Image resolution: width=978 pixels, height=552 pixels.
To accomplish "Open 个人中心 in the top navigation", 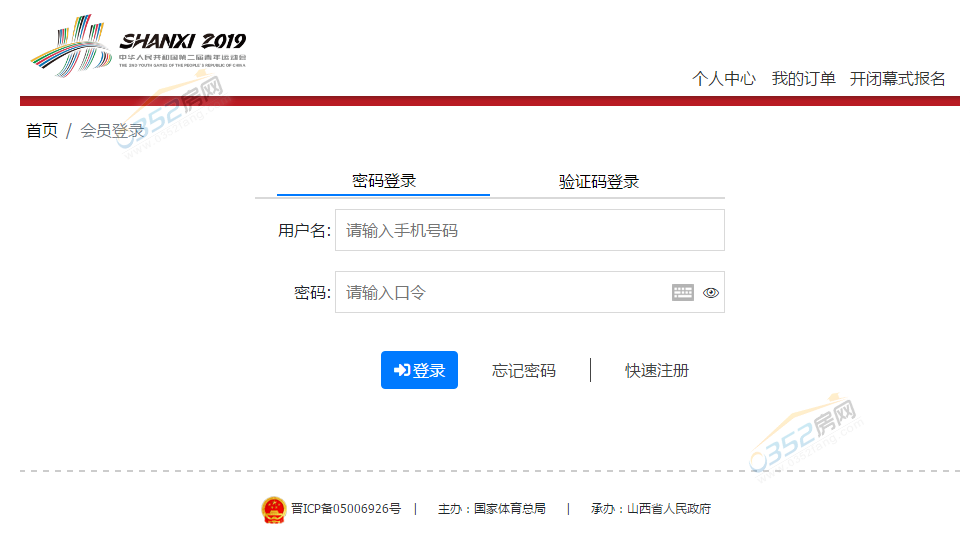I will click(723, 79).
